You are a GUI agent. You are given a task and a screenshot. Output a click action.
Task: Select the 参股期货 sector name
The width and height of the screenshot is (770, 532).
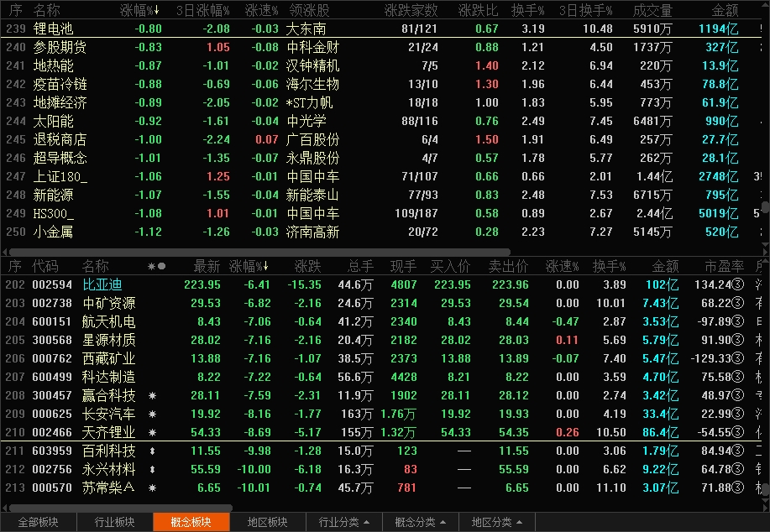[60, 47]
